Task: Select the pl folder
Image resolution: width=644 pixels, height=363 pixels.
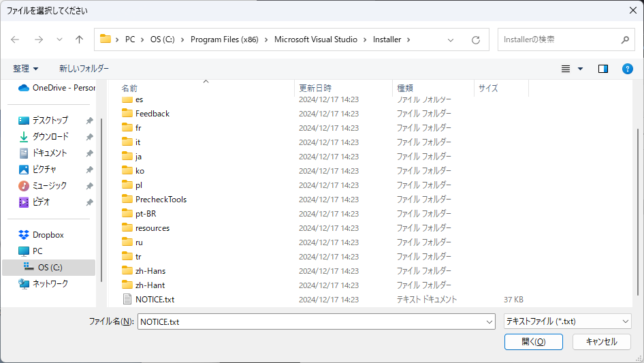Action: coord(138,185)
